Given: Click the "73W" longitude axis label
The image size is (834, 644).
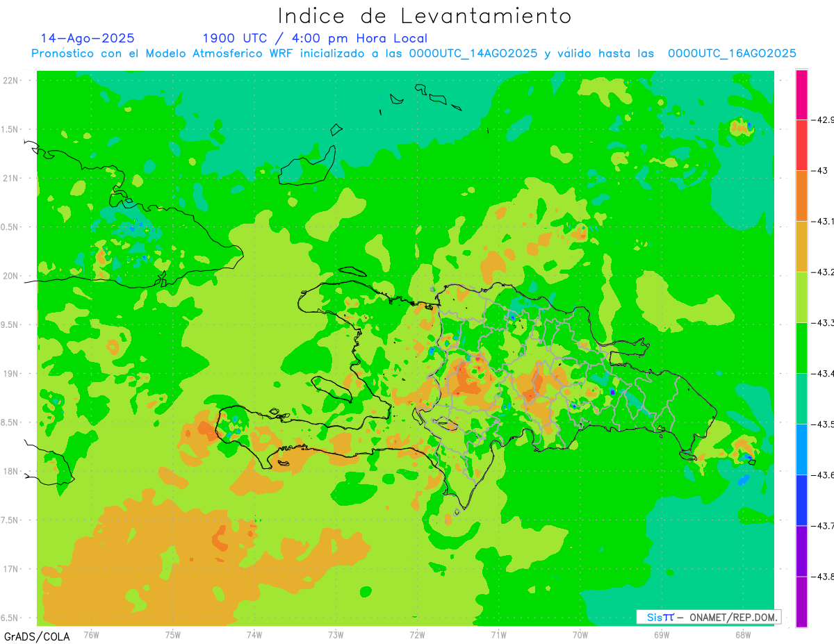Looking at the screenshot, I should coord(336,635).
